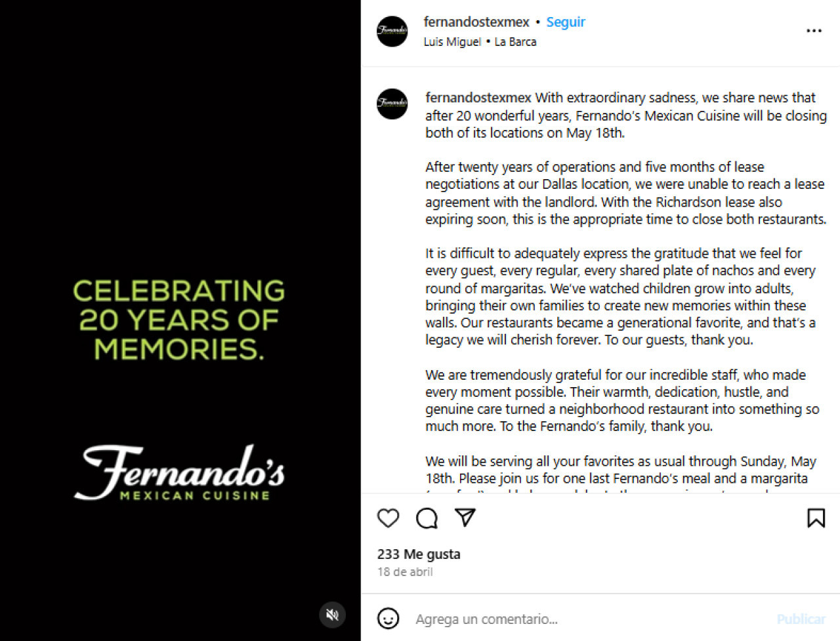Click the avatar beside the caption text

pyautogui.click(x=392, y=104)
